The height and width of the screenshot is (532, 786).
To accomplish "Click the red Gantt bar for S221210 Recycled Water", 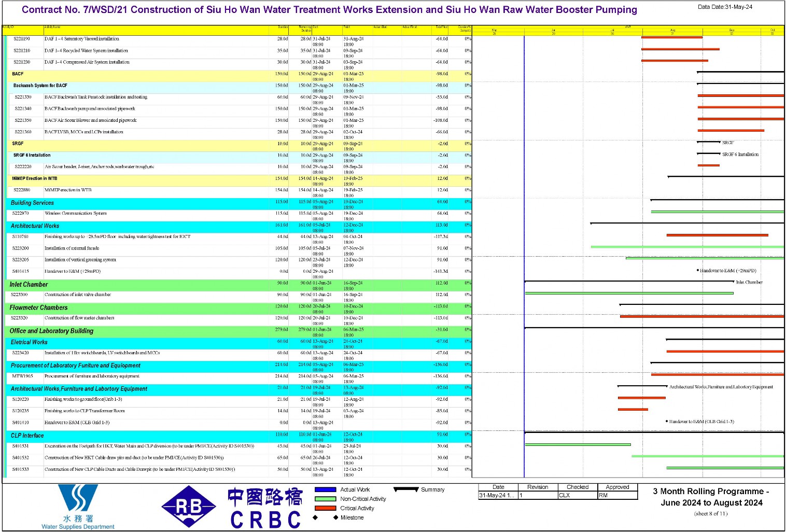I will tap(680, 49).
